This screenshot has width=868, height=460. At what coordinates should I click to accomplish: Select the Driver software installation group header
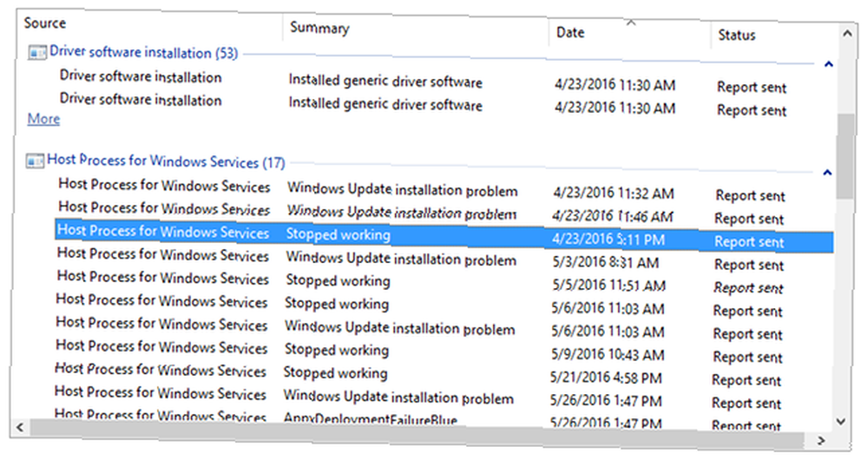tap(143, 53)
